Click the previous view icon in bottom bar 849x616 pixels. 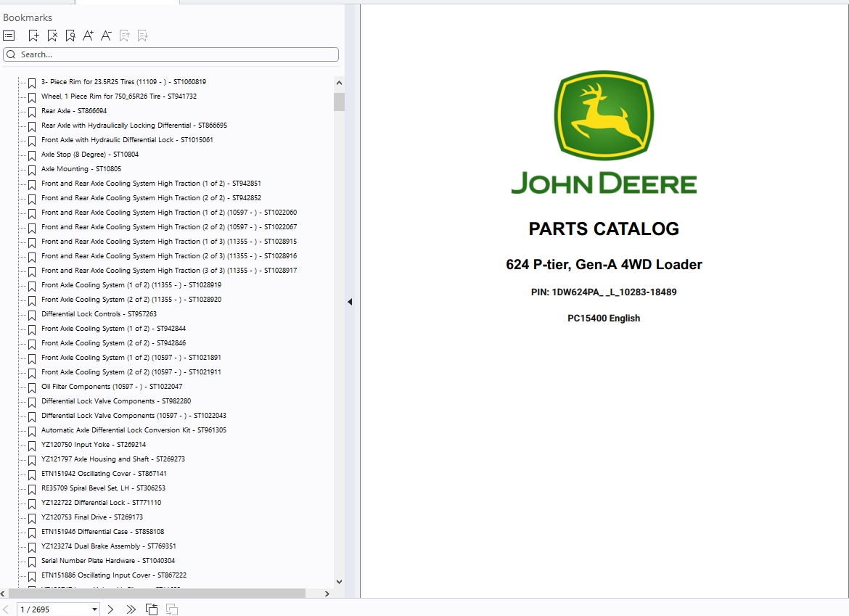(x=152, y=609)
